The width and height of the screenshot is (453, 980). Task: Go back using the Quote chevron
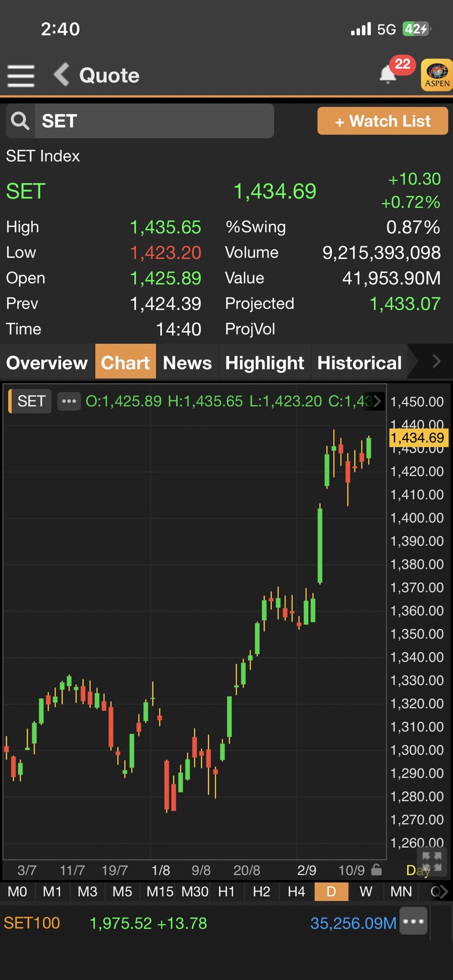[x=61, y=74]
